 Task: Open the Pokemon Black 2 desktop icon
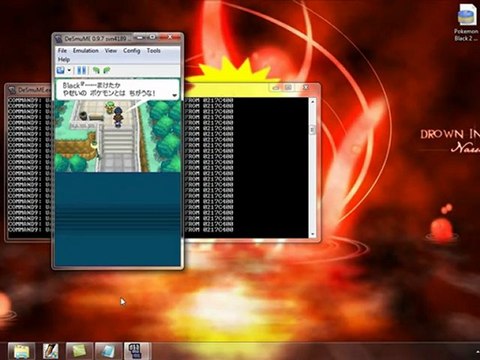(467, 22)
